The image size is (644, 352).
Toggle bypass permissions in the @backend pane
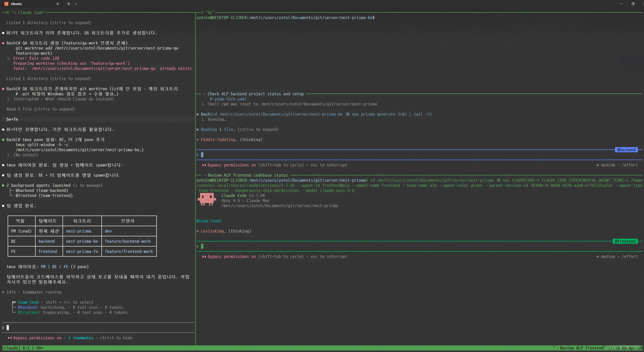[230, 165]
